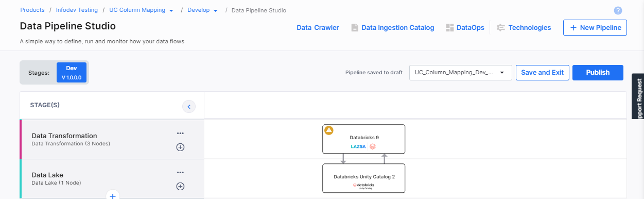Go to Products breadcrumb
This screenshot has height=199, width=644.
(32, 10)
